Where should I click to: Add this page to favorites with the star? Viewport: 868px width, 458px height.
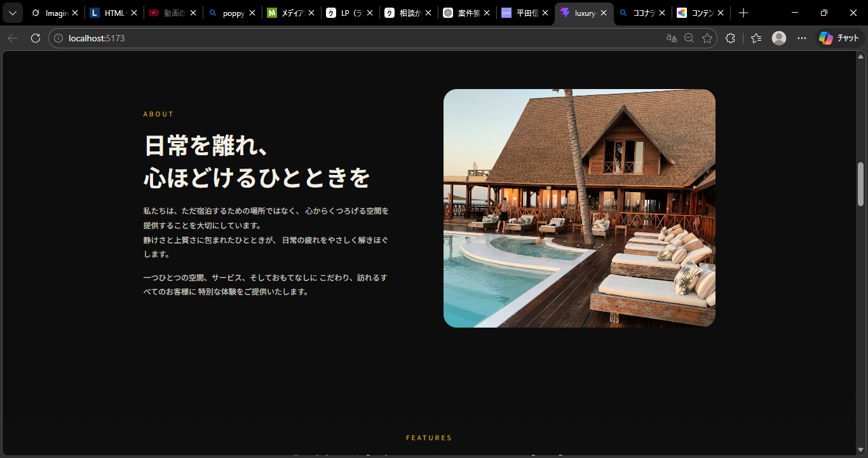708,38
